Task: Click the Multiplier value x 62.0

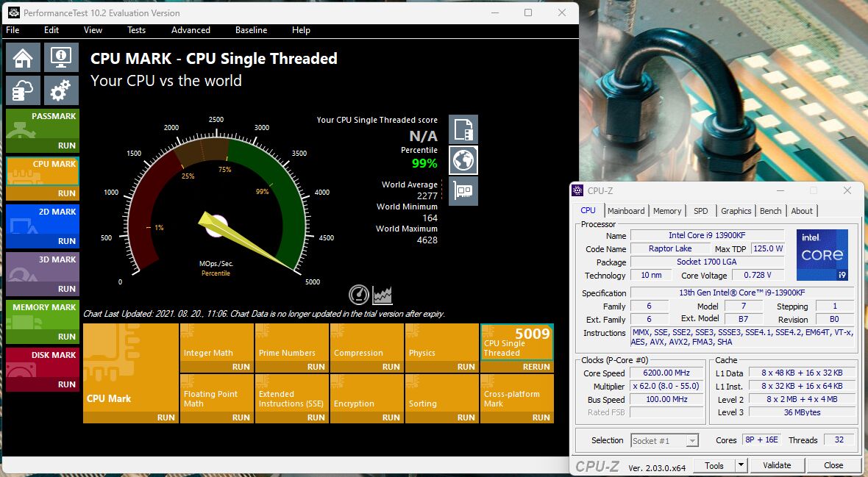Action: (x=666, y=387)
